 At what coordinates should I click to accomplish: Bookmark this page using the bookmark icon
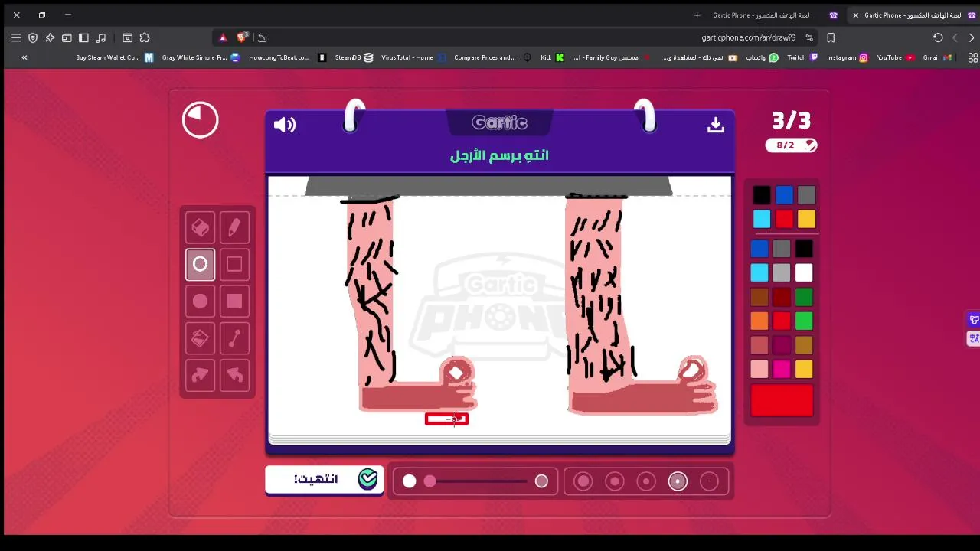(x=831, y=37)
